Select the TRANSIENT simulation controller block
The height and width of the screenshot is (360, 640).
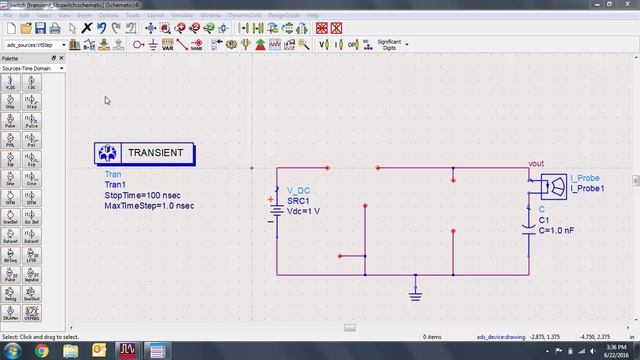[x=144, y=153]
